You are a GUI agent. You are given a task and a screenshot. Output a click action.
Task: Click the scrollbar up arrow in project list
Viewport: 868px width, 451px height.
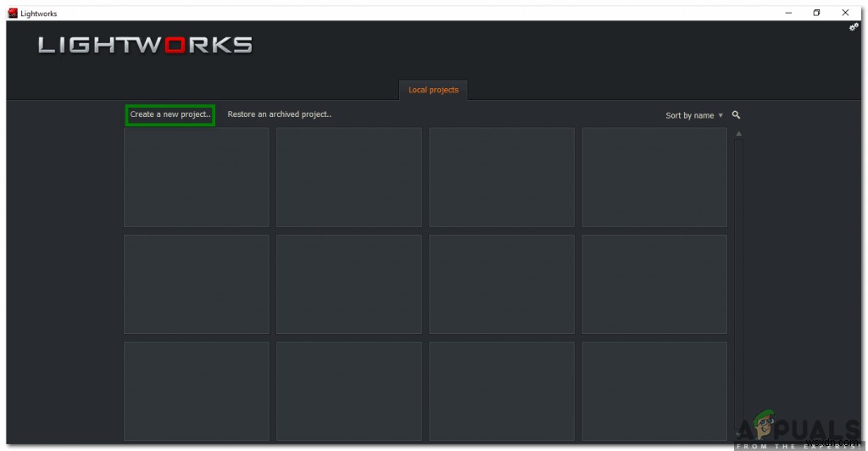(738, 134)
